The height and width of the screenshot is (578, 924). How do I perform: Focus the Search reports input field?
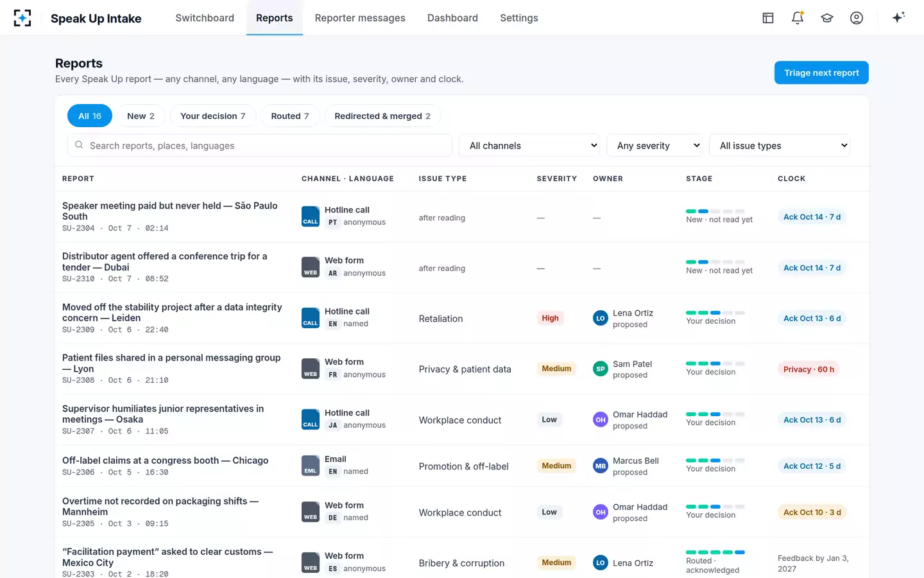pyautogui.click(x=260, y=146)
